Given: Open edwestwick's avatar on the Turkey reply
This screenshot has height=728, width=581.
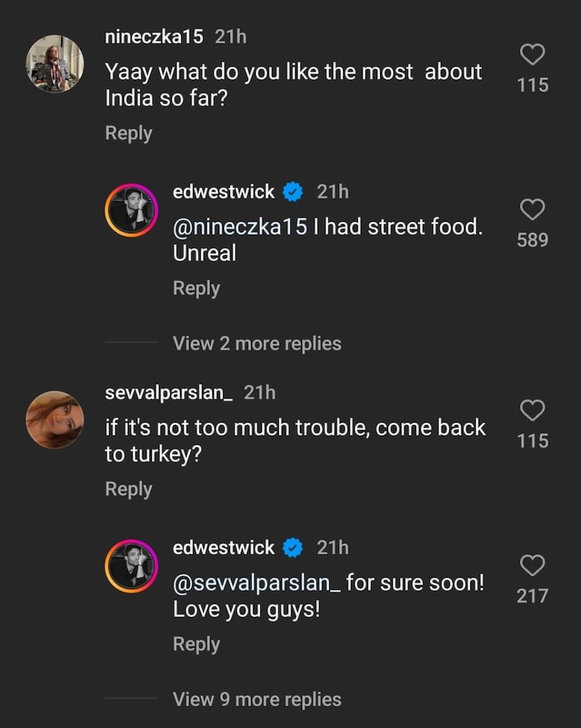Looking at the screenshot, I should click(132, 565).
